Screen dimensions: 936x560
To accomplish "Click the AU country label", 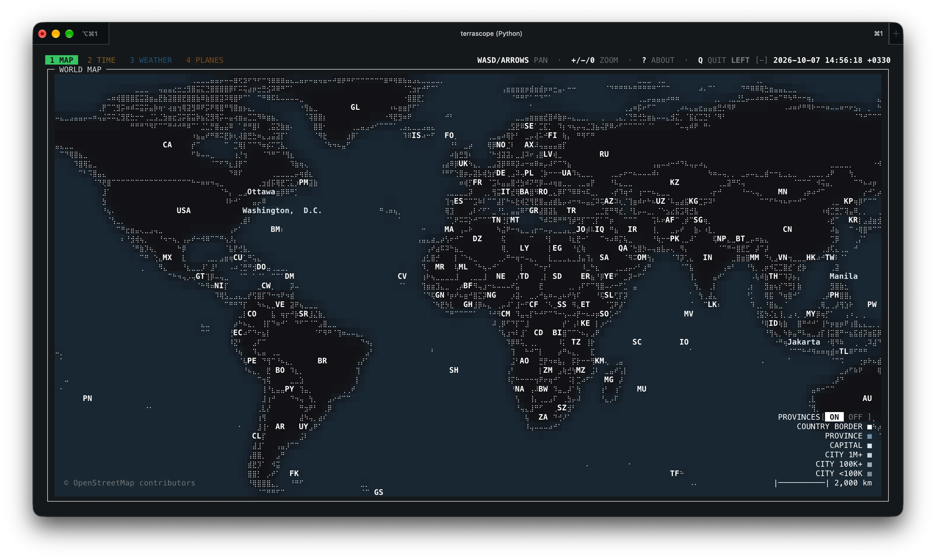I will point(867,399).
